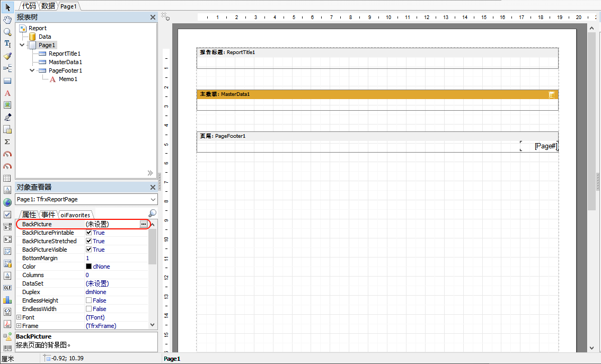Image resolution: width=601 pixels, height=364 pixels.
Task: Select the bar Chart object tool
Action: tap(7, 300)
